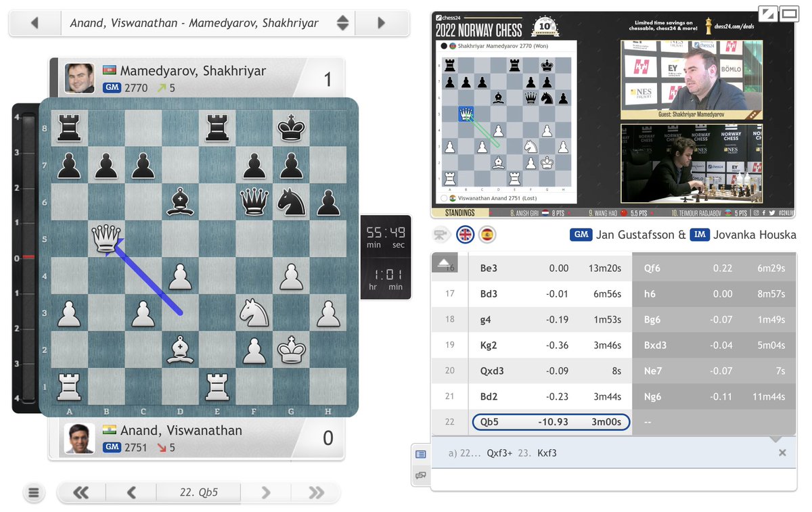Go to next game with right arrow
This screenshot has height=512, width=812.
click(382, 23)
